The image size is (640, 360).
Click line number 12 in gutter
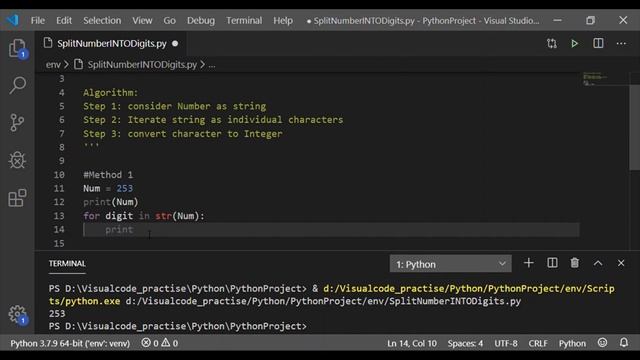click(59, 202)
